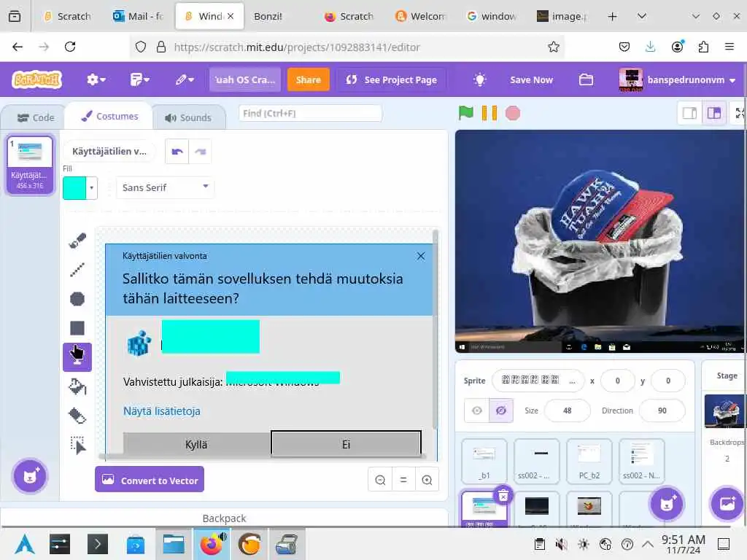Open the Sans Serif font dropdown
Screen dimensions: 747x560
tap(166, 187)
